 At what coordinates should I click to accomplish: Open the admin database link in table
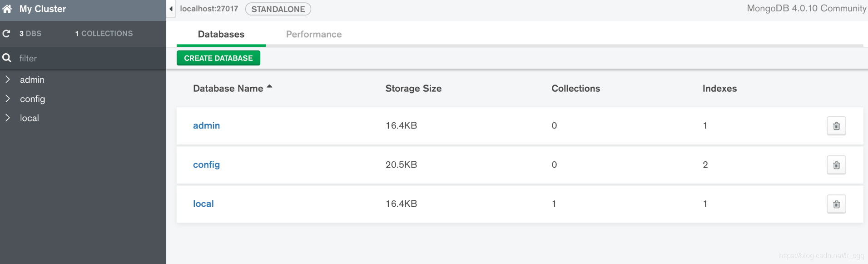point(206,125)
